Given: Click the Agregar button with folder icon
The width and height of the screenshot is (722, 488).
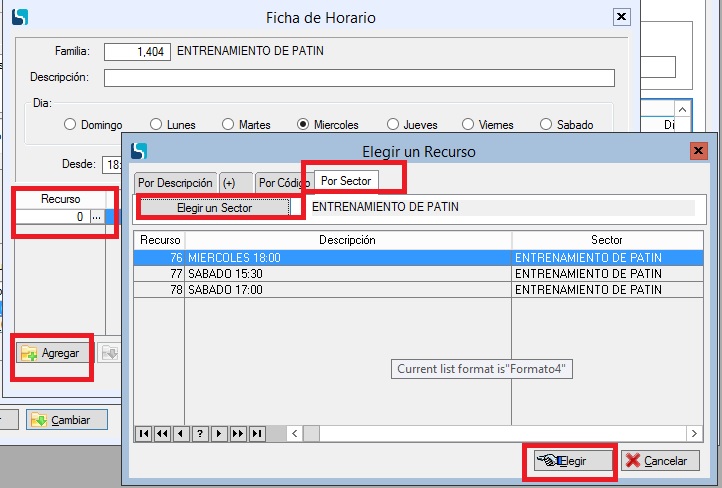Looking at the screenshot, I should pos(52,354).
